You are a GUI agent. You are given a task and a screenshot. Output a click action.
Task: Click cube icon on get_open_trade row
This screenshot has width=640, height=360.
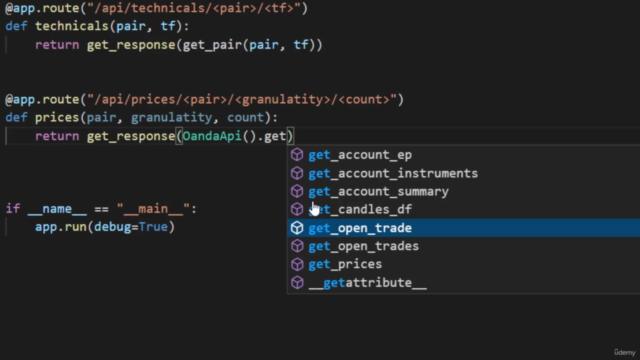[x=297, y=228]
